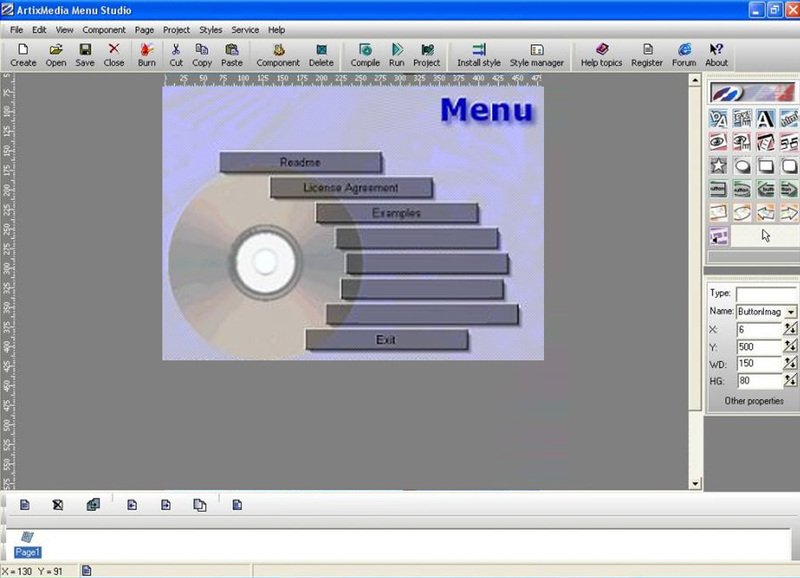Image resolution: width=800 pixels, height=578 pixels.
Task: Select the orange right-arrow image-button component
Action: [x=789, y=212]
